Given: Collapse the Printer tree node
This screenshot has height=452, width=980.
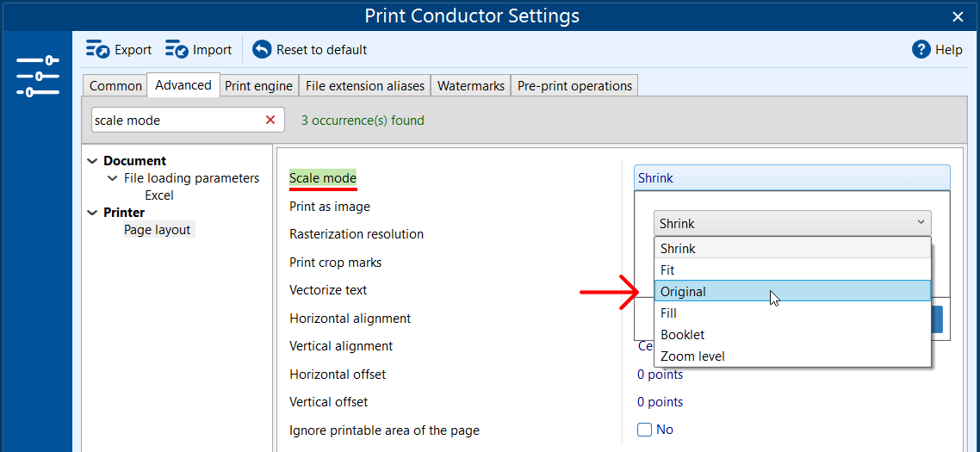Looking at the screenshot, I should pyautogui.click(x=93, y=213).
